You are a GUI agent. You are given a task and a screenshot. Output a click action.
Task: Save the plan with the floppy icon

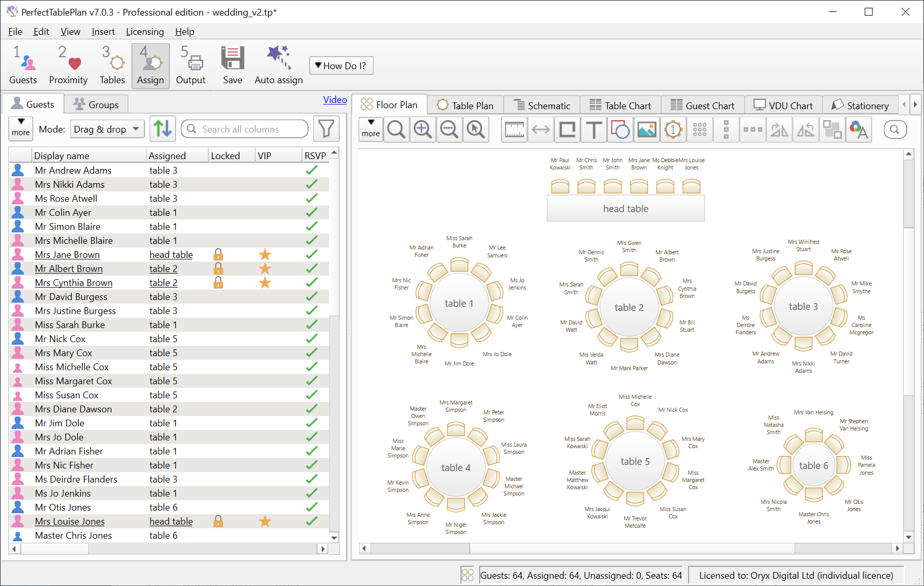coord(232,66)
